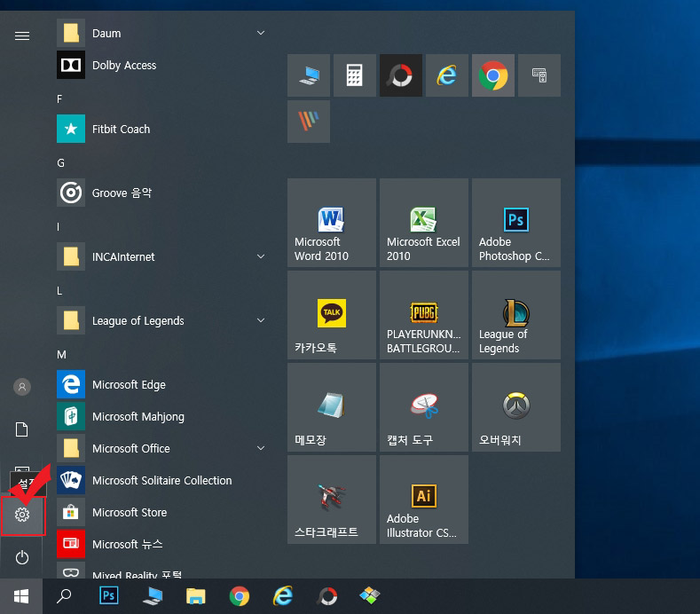Image resolution: width=700 pixels, height=614 pixels.
Task: Click the letter M section header
Action: (x=61, y=355)
